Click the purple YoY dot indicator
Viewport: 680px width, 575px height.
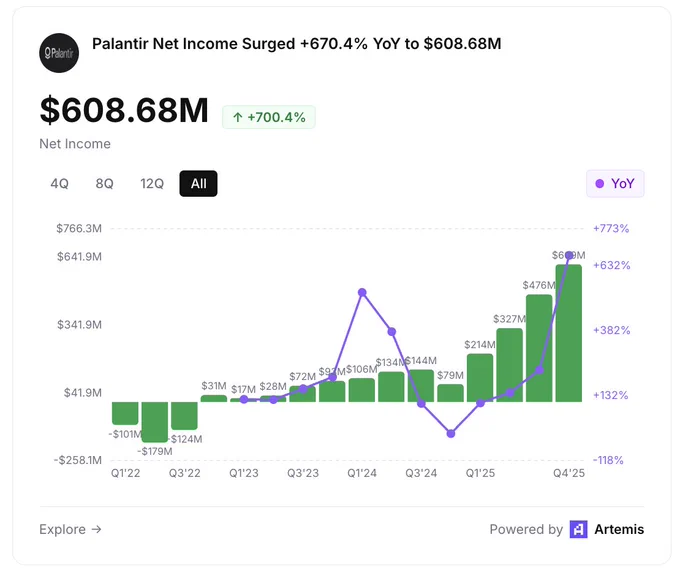click(600, 183)
